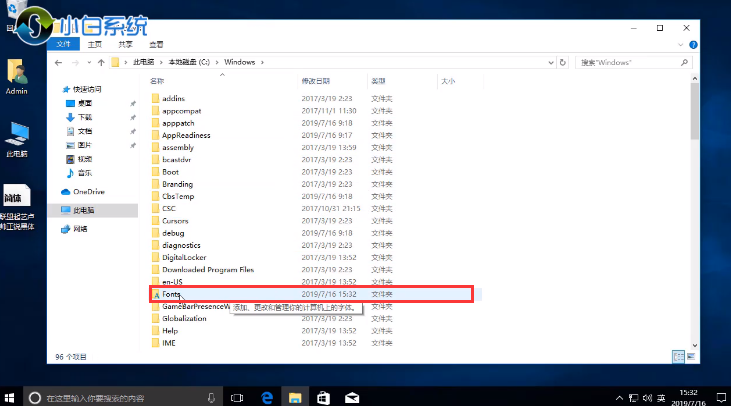The image size is (731, 406).
Task: Select the CSC folder name
Action: [169, 208]
